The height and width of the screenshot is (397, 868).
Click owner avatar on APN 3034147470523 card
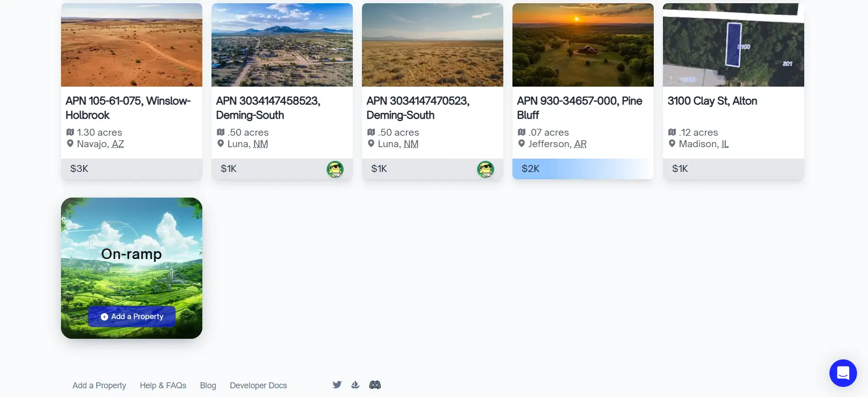[485, 169]
